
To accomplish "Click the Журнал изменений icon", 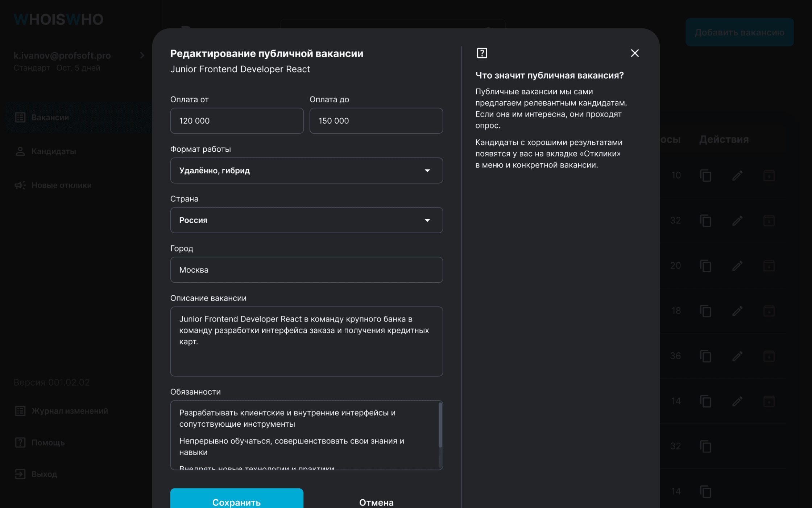I will pos(20,411).
